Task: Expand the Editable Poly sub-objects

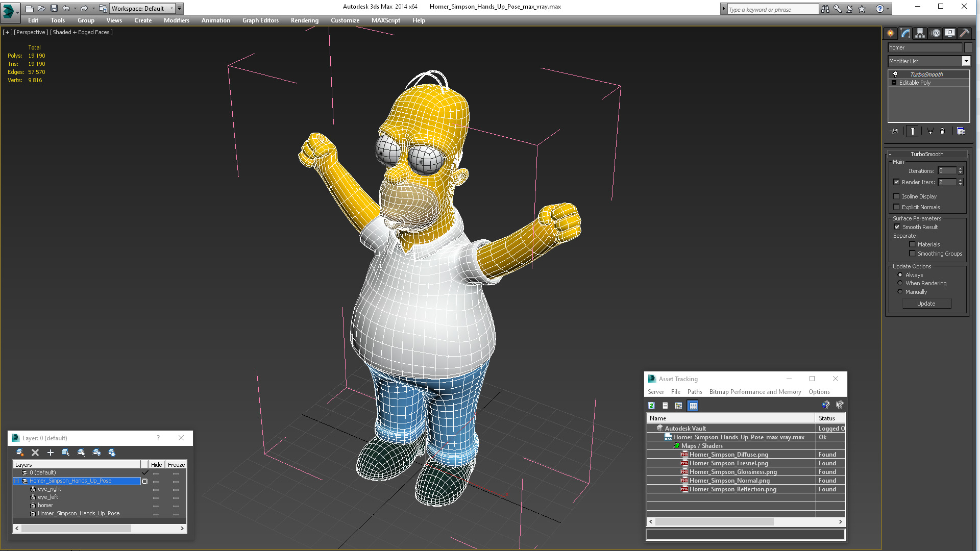Action: pos(894,83)
